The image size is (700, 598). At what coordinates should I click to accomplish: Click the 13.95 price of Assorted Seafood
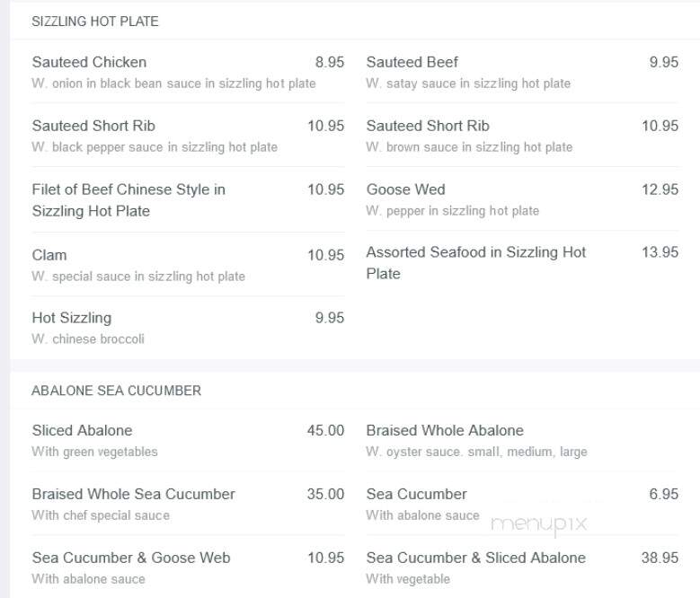660,252
